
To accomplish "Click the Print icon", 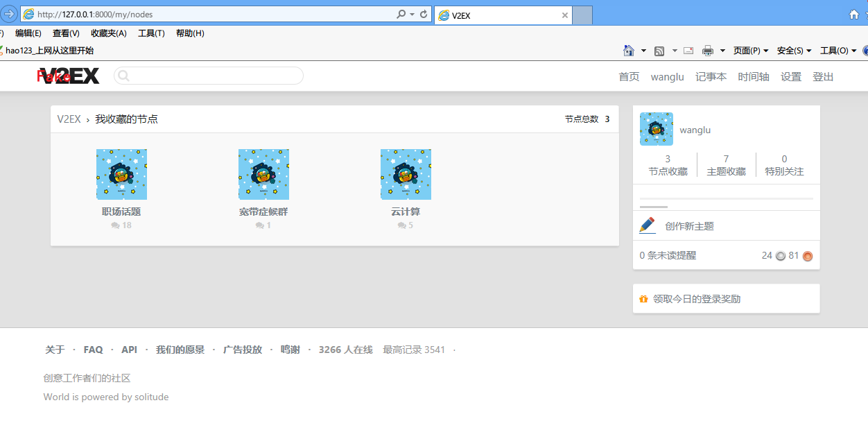I will pyautogui.click(x=708, y=51).
